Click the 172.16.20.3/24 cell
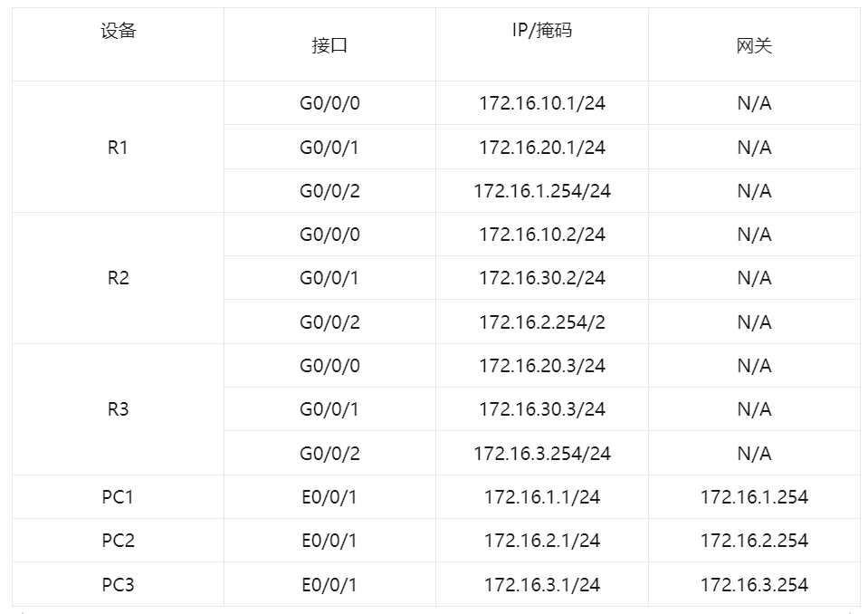868x614 pixels. 541,366
